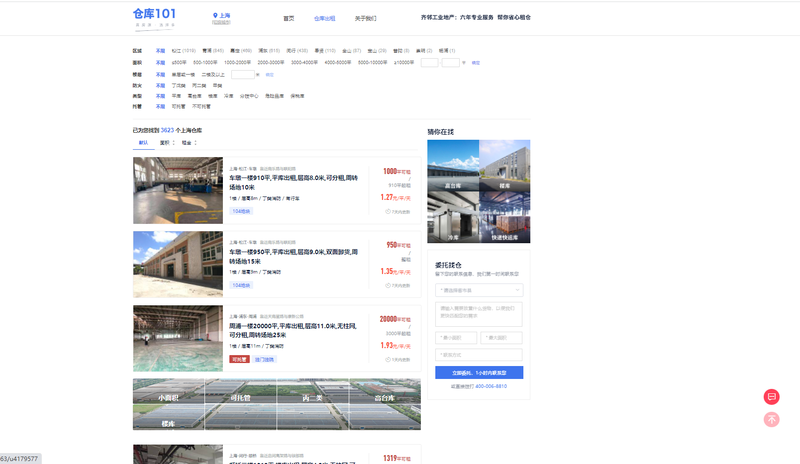Filter warehouse type 高台库
The width and height of the screenshot is (800, 464).
194,96
